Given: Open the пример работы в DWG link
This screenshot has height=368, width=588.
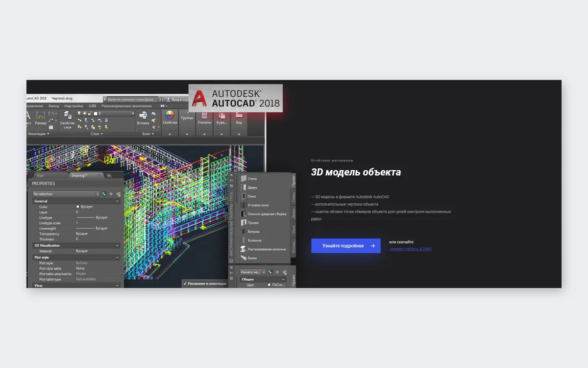Looking at the screenshot, I should click(x=411, y=249).
